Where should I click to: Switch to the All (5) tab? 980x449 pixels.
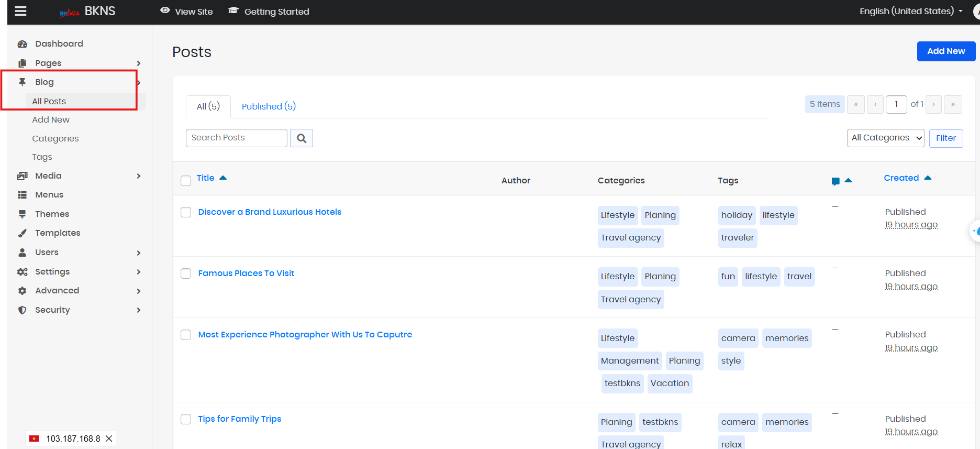(x=208, y=106)
